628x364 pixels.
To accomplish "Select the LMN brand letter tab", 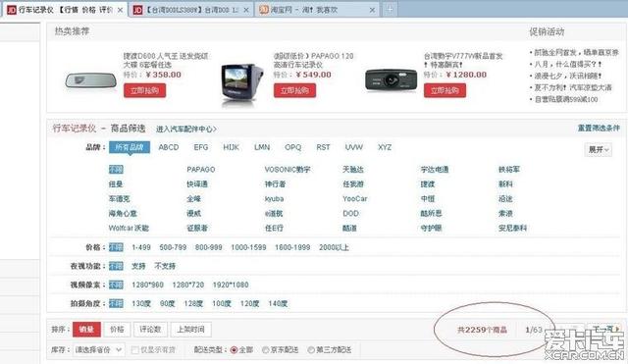I will point(262,147).
